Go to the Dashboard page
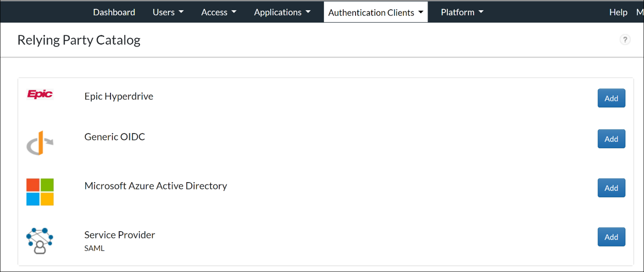The width and height of the screenshot is (644, 272). coord(114,12)
